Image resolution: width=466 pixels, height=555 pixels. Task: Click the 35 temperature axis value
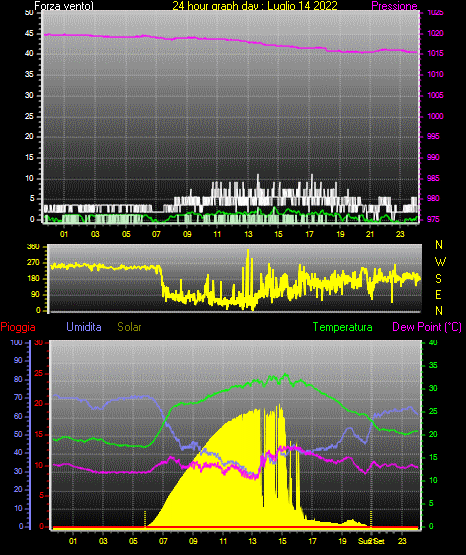pyautogui.click(x=433, y=365)
